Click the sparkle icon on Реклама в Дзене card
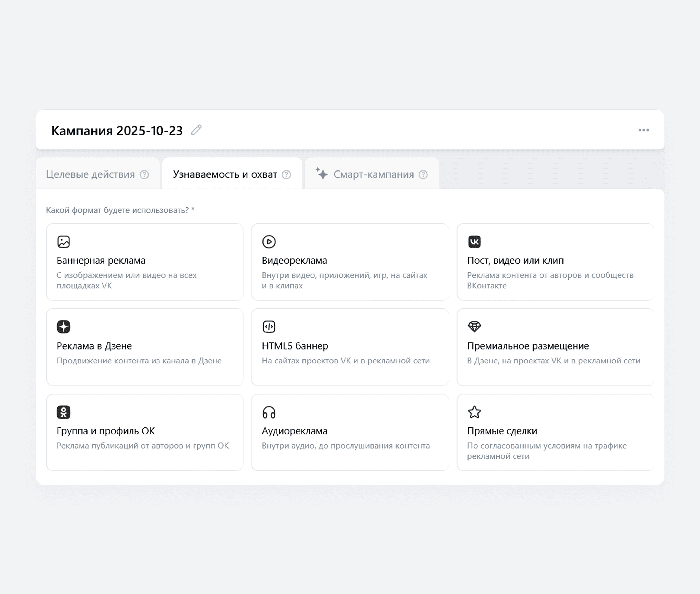 63,327
